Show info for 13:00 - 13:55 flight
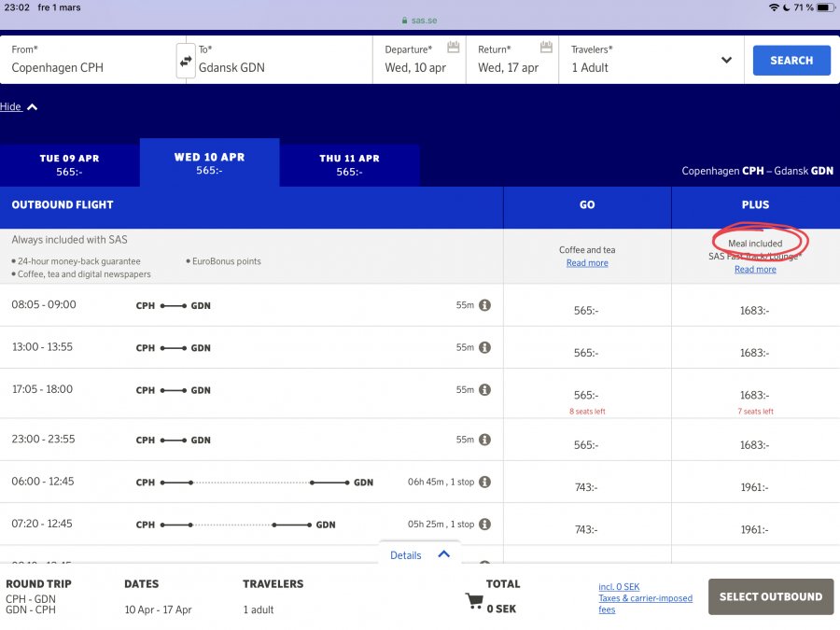 (x=485, y=347)
